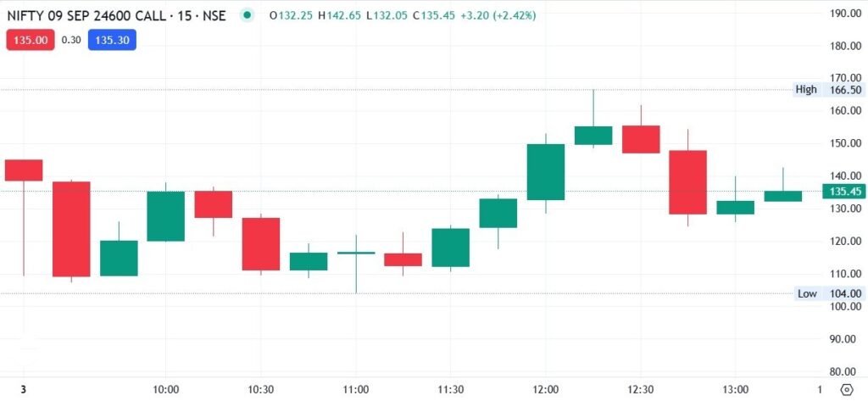Click the 12:00 time axis label
This screenshot has width=868, height=401.
click(545, 389)
